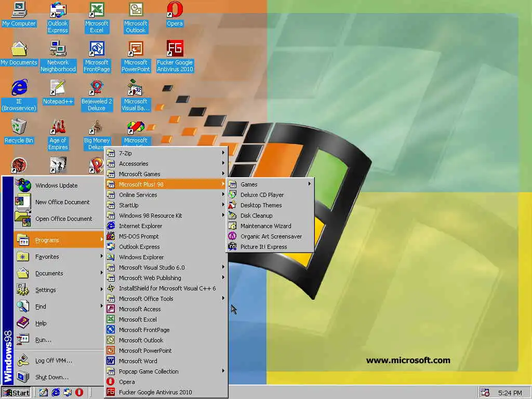Launch Internet Explorer from quick launch bar
Screen dimensions: 532x399
click(x=56, y=393)
